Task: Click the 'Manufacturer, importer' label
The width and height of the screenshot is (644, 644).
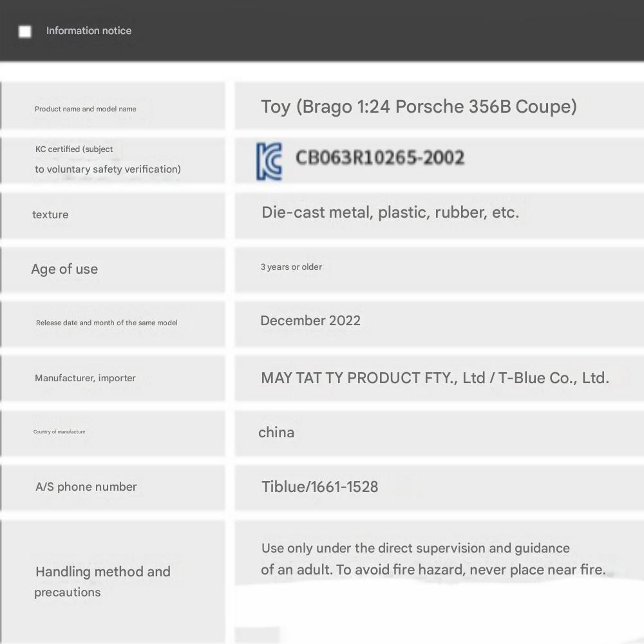Action: click(x=85, y=378)
